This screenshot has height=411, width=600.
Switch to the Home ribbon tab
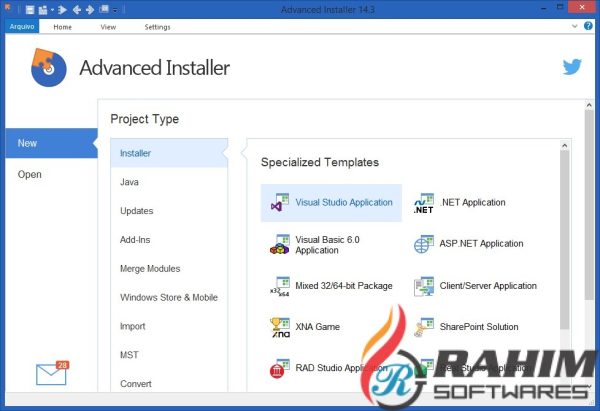[x=62, y=27]
